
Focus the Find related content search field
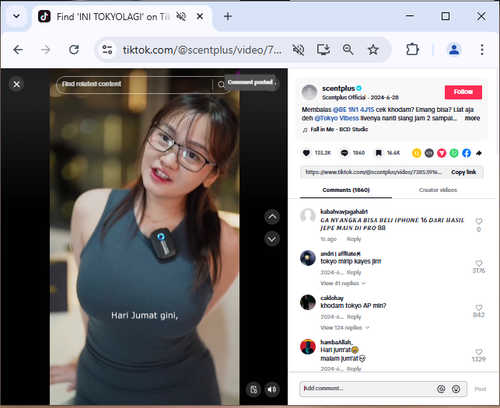(136, 84)
